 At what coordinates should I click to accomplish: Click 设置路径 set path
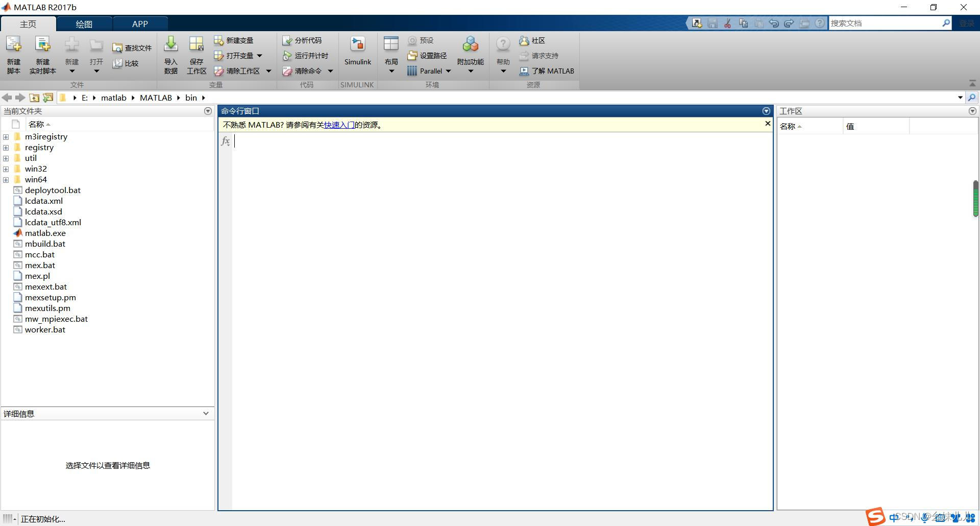pos(427,56)
